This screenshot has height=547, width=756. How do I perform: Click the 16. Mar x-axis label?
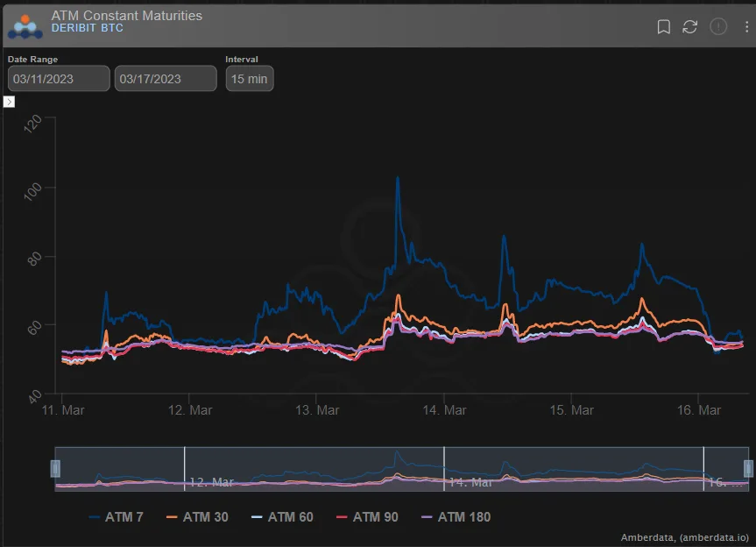pyautogui.click(x=699, y=410)
